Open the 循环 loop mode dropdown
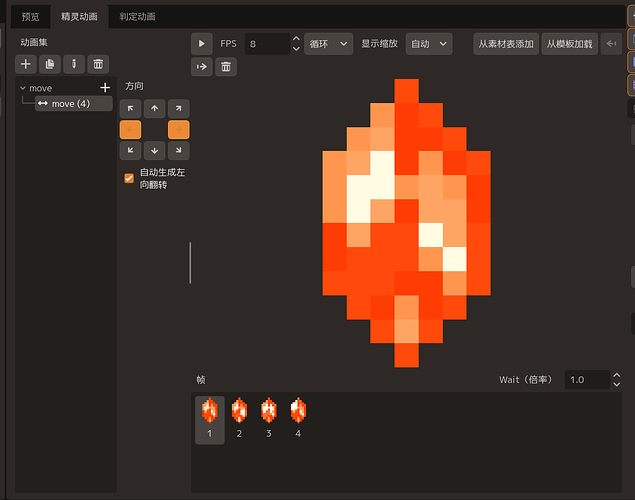The width and height of the screenshot is (635, 500). point(328,44)
